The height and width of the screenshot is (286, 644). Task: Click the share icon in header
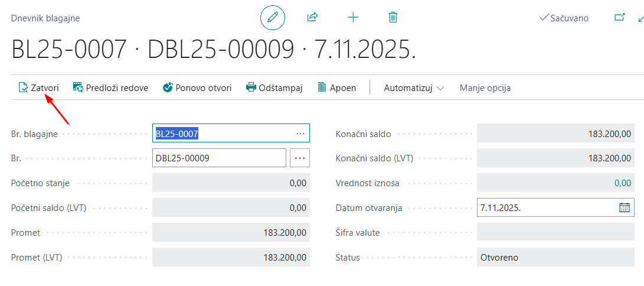click(x=312, y=17)
